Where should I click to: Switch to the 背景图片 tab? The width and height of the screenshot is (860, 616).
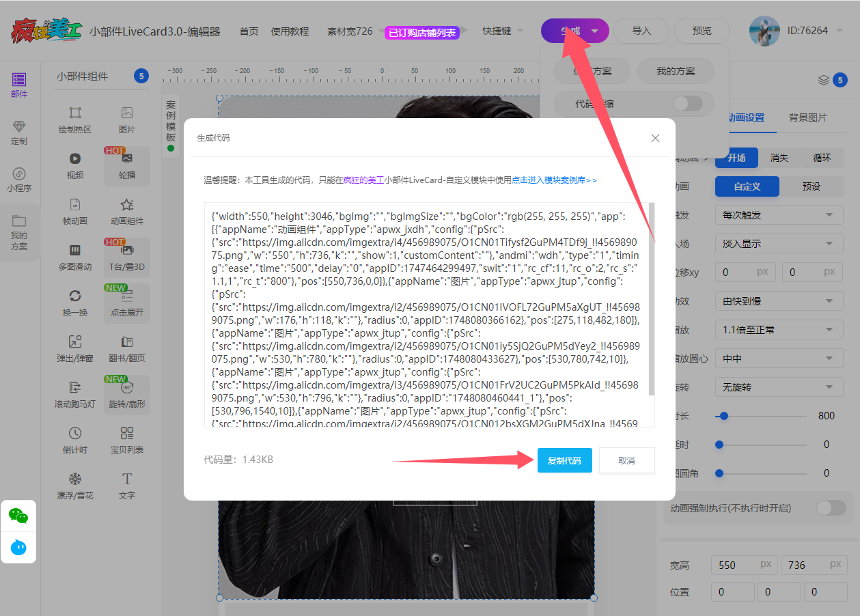[808, 117]
